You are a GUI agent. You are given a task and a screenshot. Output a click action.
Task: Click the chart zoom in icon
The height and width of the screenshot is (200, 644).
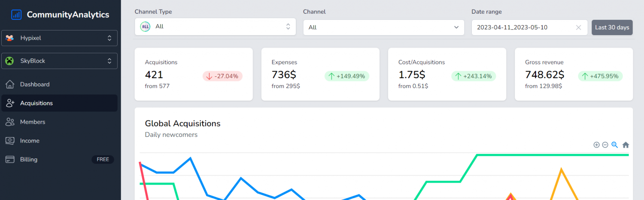pos(596,145)
